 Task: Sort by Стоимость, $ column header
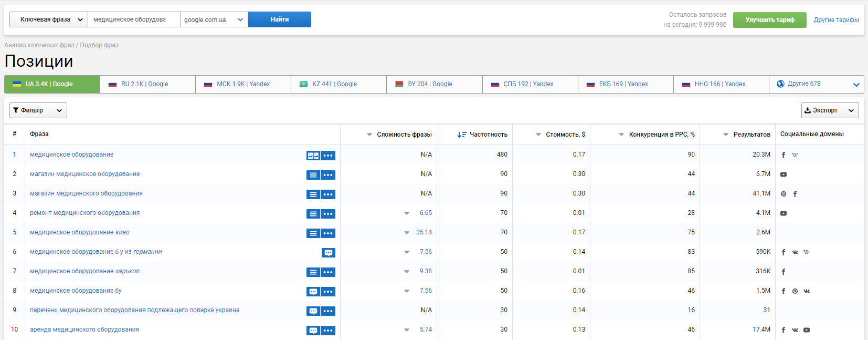pyautogui.click(x=560, y=135)
